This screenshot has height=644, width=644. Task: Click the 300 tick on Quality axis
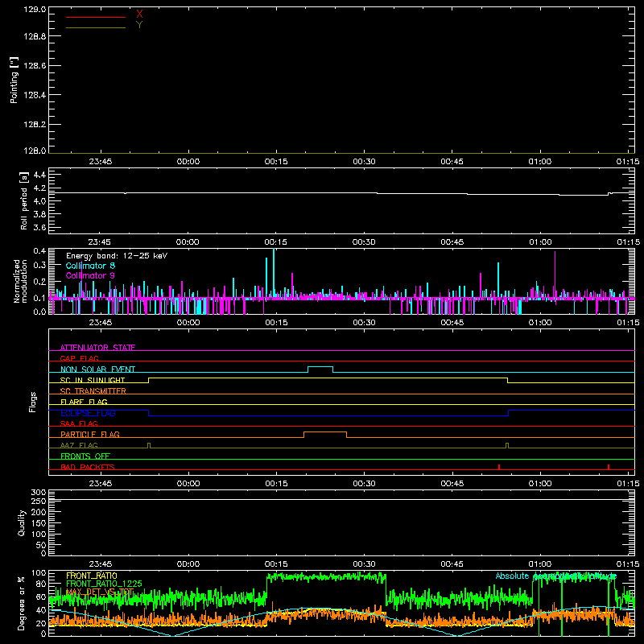[x=39, y=493]
